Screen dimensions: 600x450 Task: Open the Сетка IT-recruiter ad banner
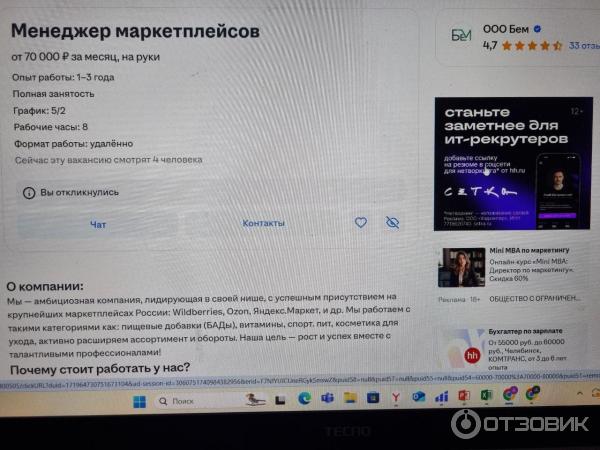click(513, 164)
